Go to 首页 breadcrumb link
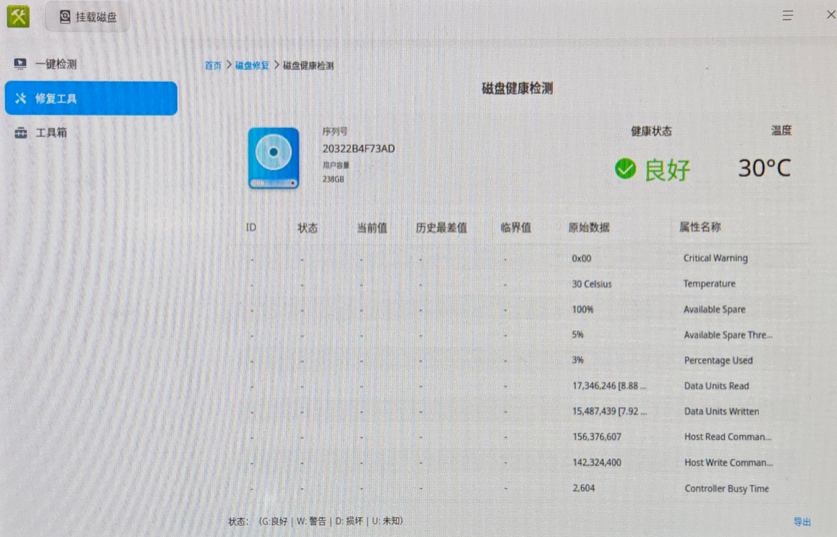Screen dimensions: 837x537 coord(212,65)
